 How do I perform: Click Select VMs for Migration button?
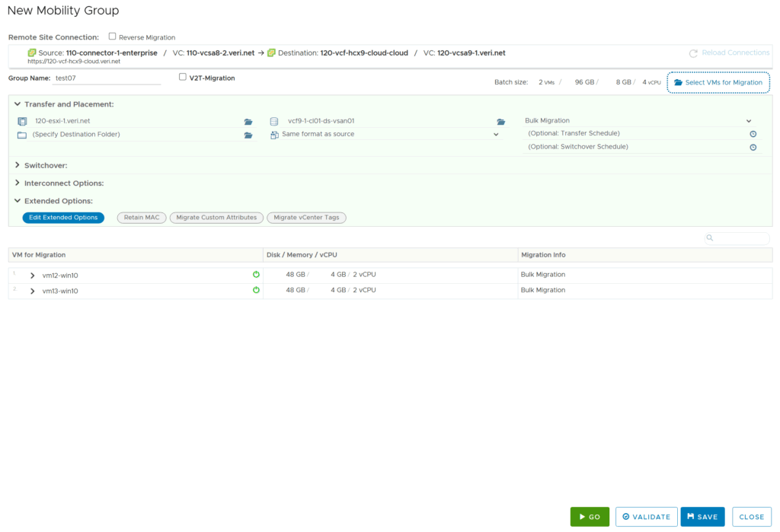(x=718, y=82)
